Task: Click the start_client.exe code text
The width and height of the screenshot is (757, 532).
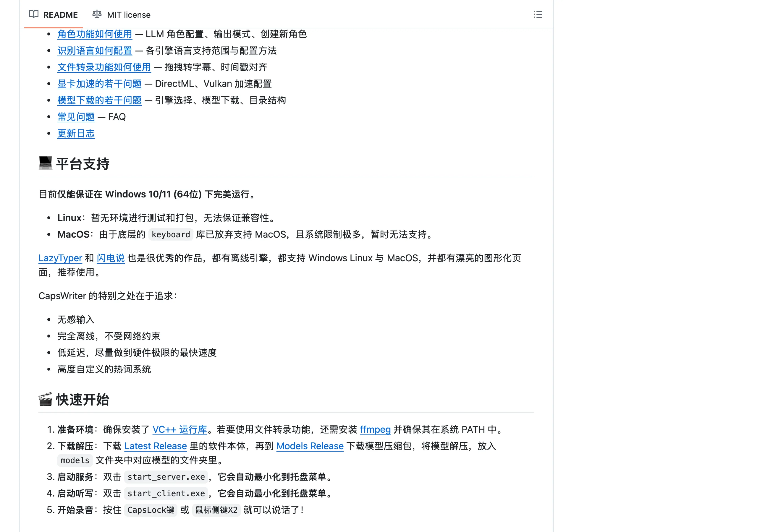Action: (x=166, y=494)
